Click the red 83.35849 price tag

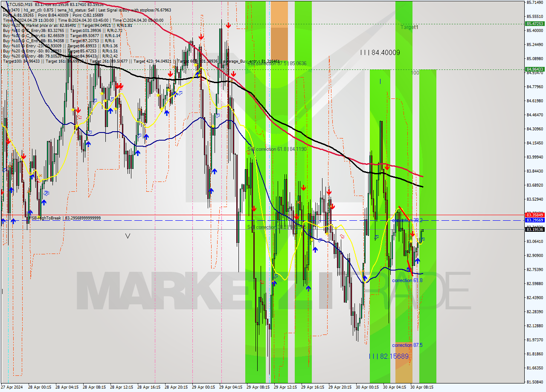[x=534, y=215]
